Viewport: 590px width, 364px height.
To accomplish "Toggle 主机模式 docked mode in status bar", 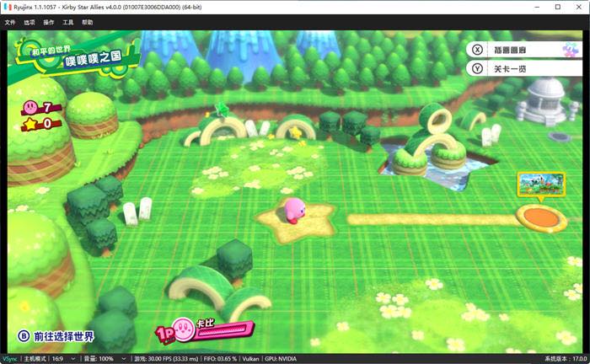I will point(38,358).
